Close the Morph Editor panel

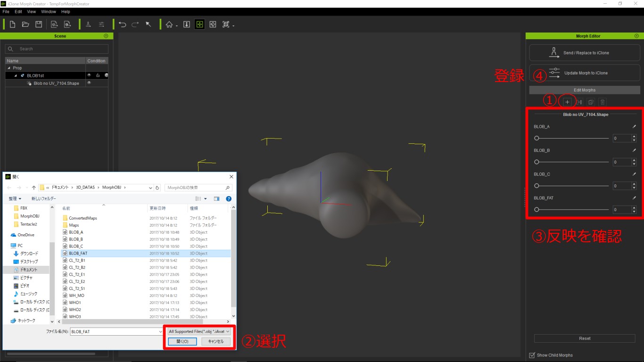[x=636, y=36]
